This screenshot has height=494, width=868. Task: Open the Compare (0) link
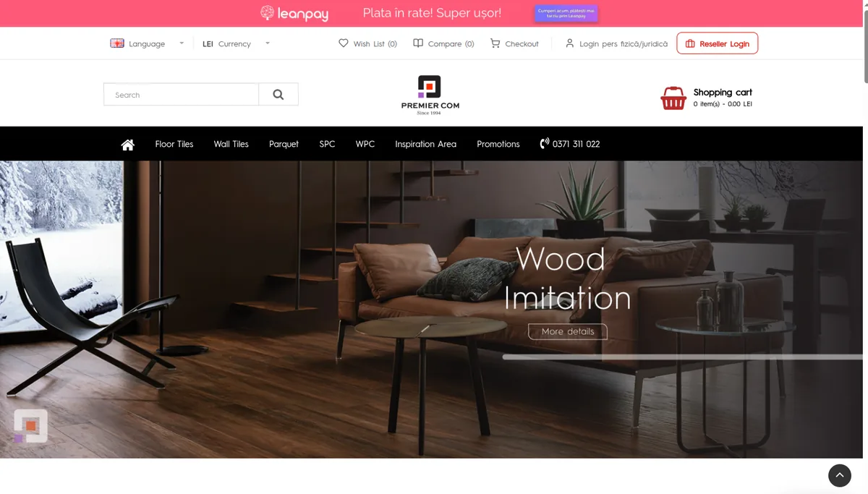[451, 44]
